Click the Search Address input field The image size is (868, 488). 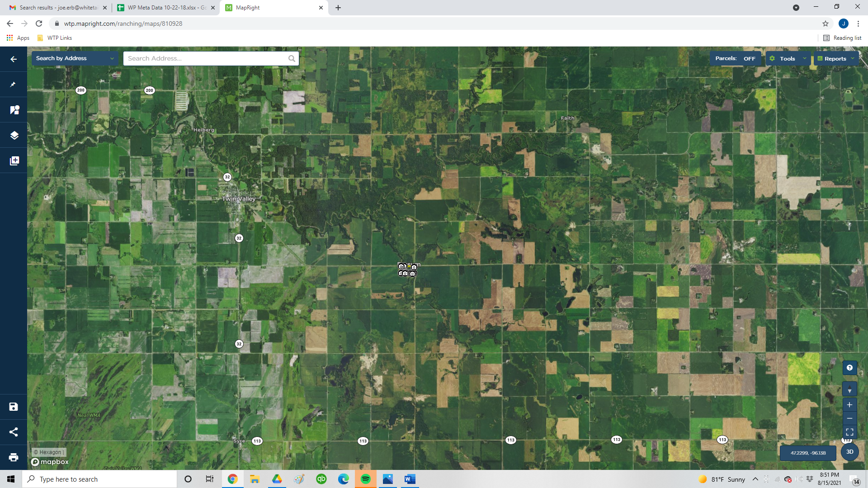pyautogui.click(x=206, y=58)
